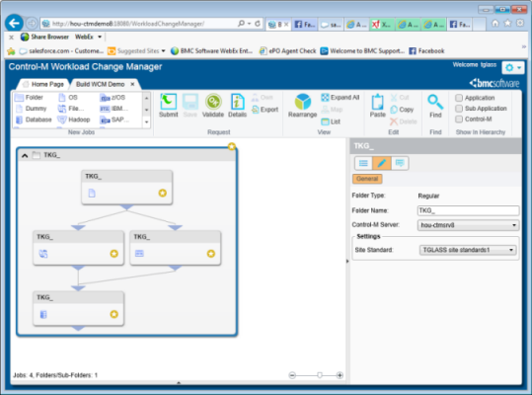The width and height of the screenshot is (532, 395).
Task: Validate the request
Action: point(213,106)
